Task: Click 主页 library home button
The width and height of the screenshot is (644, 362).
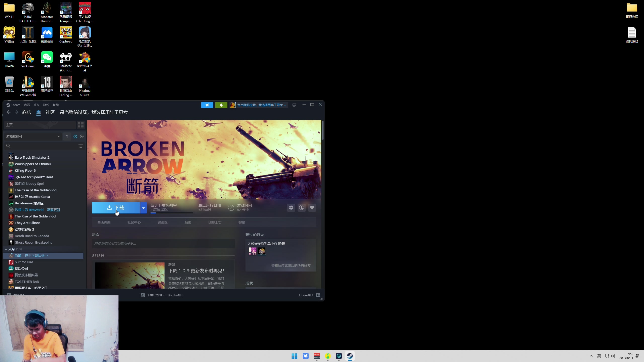Action: click(x=40, y=125)
